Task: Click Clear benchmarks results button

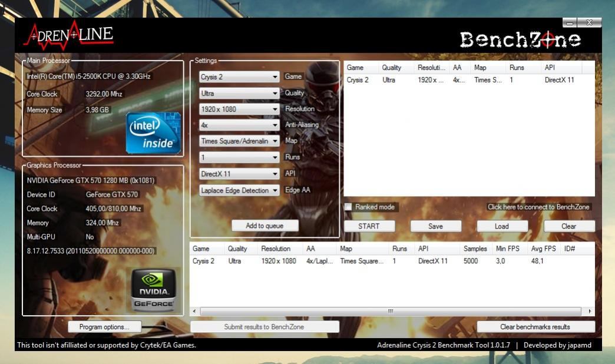Action: tap(535, 327)
